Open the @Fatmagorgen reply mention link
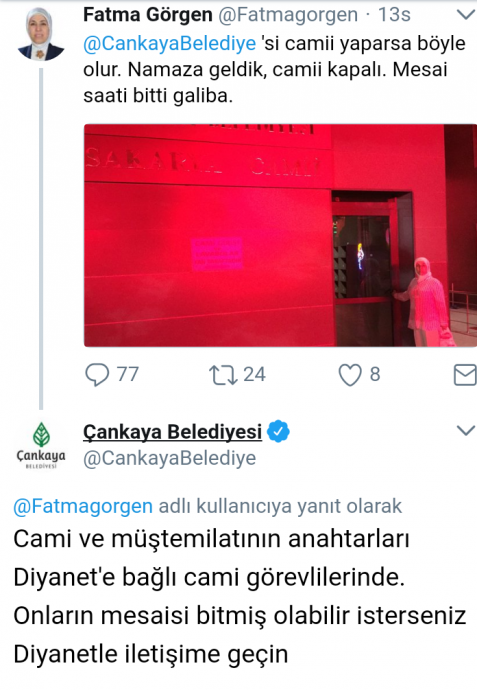The width and height of the screenshot is (477, 690). tap(83, 506)
